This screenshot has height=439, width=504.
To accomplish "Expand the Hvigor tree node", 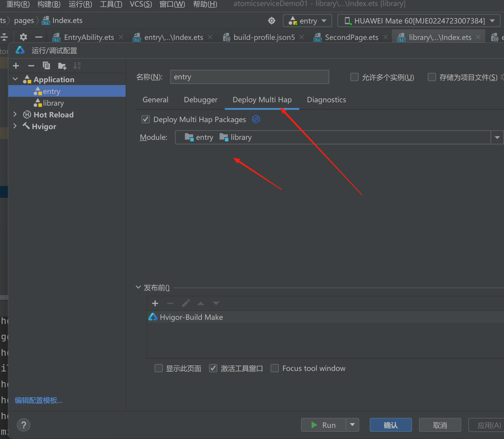I will coord(15,126).
